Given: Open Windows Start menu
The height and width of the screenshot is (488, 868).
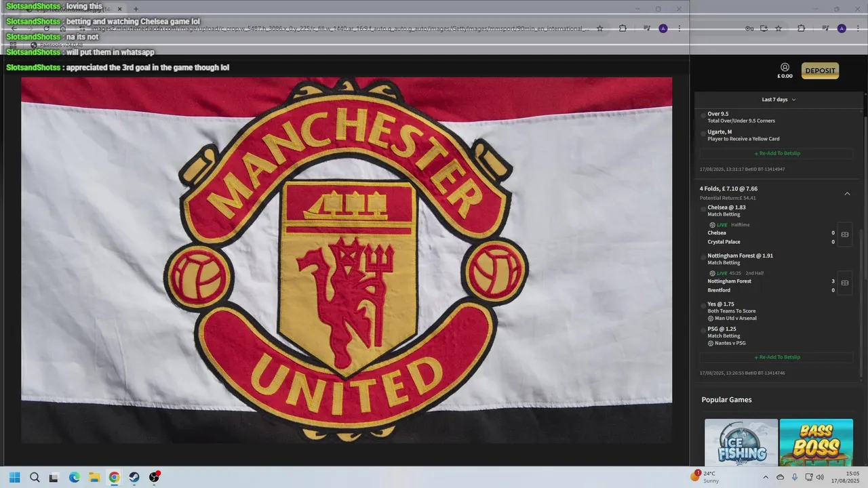Looking at the screenshot, I should point(15,477).
